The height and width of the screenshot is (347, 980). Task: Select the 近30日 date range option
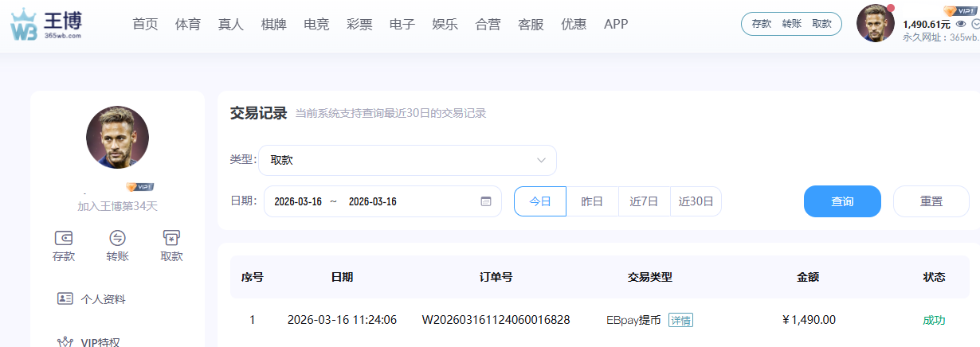[x=696, y=201]
